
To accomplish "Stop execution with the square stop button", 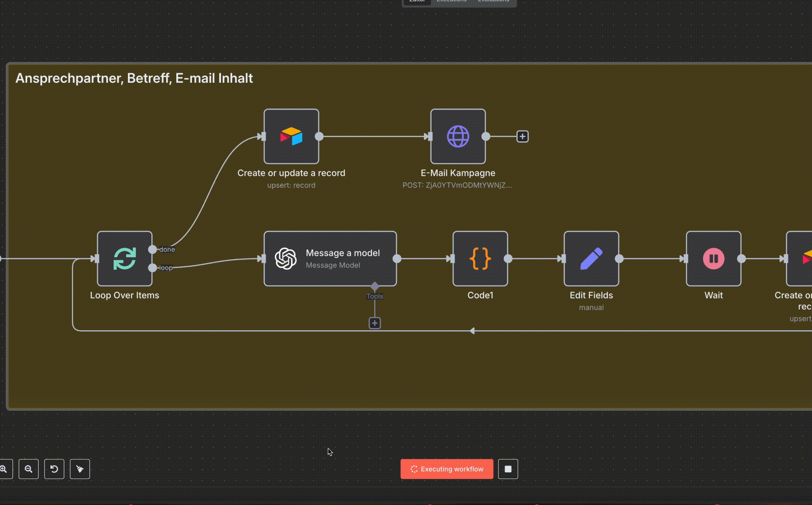I will (508, 469).
